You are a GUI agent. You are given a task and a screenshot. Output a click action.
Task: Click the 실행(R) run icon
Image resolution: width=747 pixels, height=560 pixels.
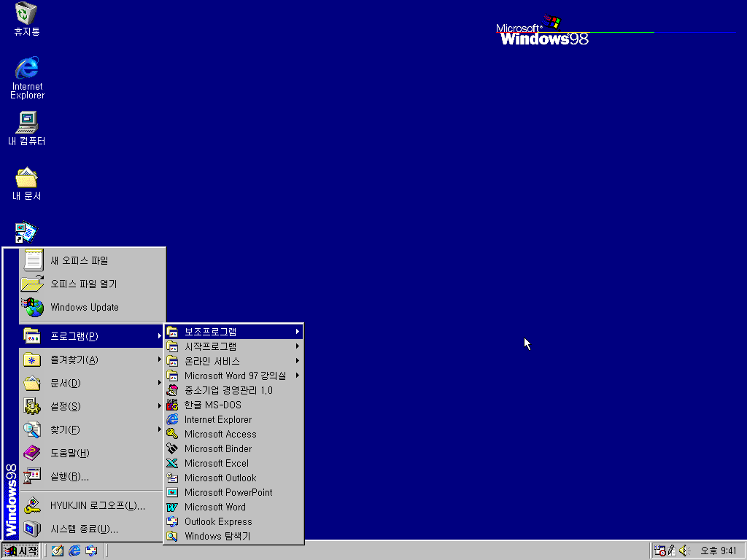pos(32,476)
